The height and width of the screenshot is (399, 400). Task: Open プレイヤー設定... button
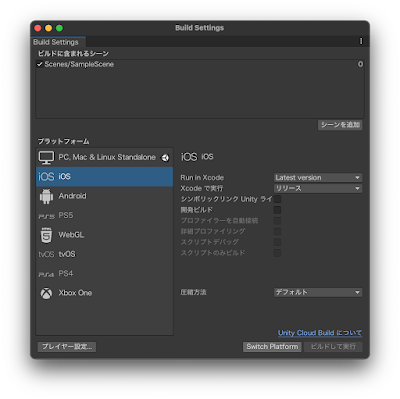coord(67,347)
